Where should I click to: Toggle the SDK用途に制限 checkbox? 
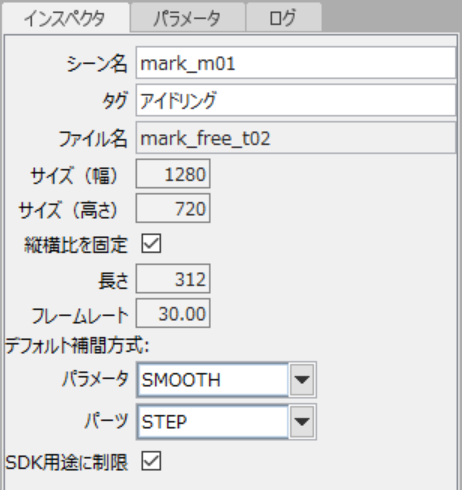151,461
